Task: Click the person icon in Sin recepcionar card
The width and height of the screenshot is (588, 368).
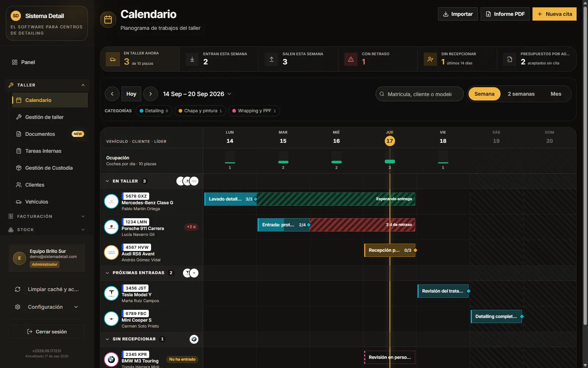Action: click(x=430, y=59)
